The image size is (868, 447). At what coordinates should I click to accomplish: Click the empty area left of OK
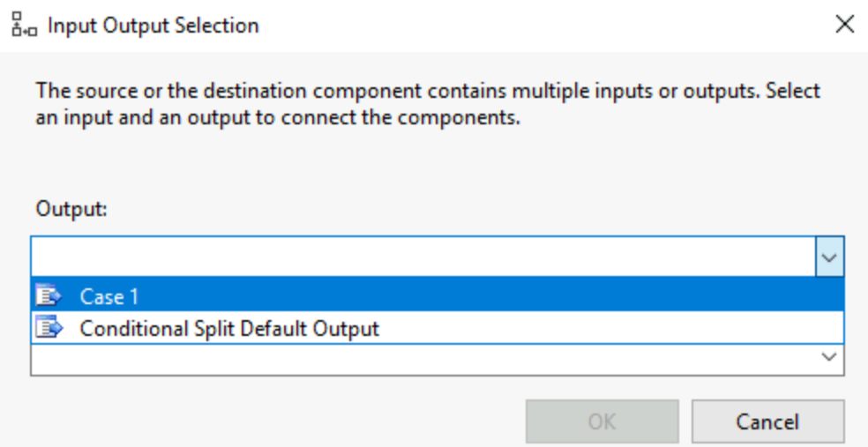(x=277, y=421)
